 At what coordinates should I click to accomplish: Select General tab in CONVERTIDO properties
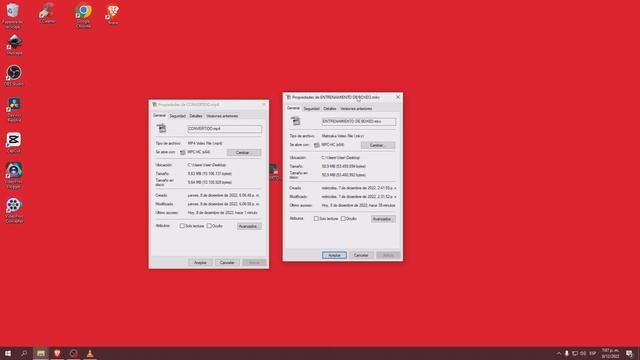159,116
